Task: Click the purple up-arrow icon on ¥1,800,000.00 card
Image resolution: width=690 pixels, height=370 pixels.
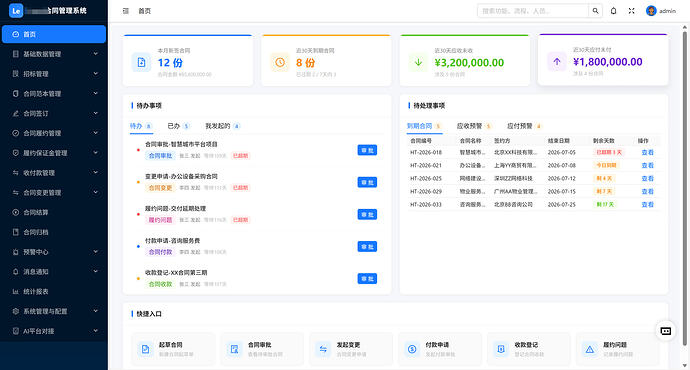Action: (557, 62)
